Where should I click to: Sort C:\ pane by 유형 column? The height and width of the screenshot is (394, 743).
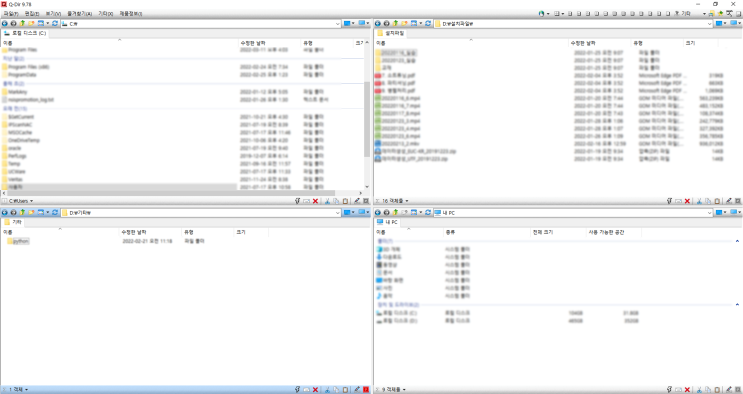pos(327,43)
